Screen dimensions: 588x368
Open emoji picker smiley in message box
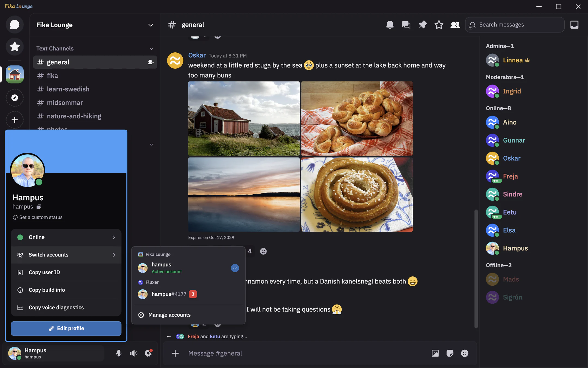click(465, 353)
